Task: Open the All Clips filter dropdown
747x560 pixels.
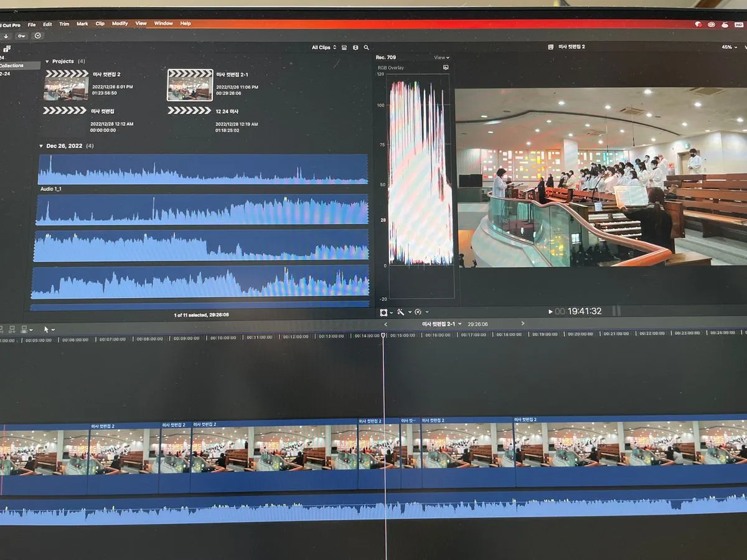Action: click(x=324, y=47)
